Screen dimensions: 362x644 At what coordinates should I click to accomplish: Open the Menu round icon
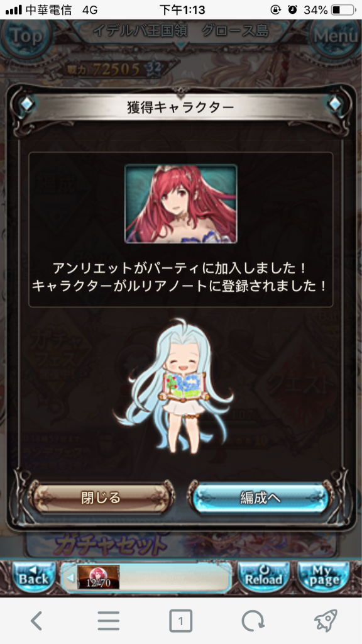pos(336,37)
